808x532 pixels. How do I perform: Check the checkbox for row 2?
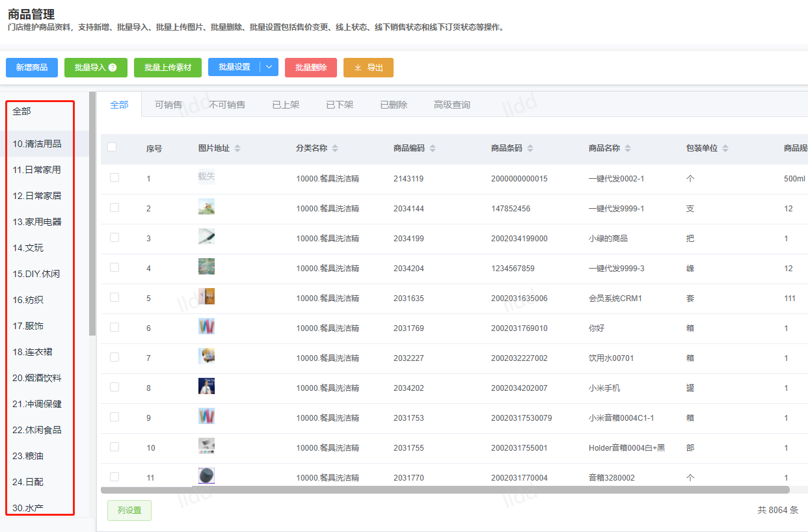[114, 207]
